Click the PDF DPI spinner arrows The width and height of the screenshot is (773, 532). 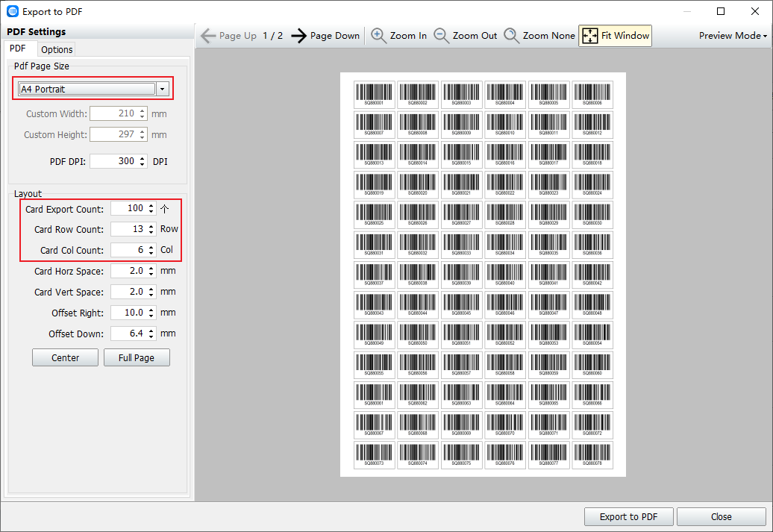(x=142, y=161)
